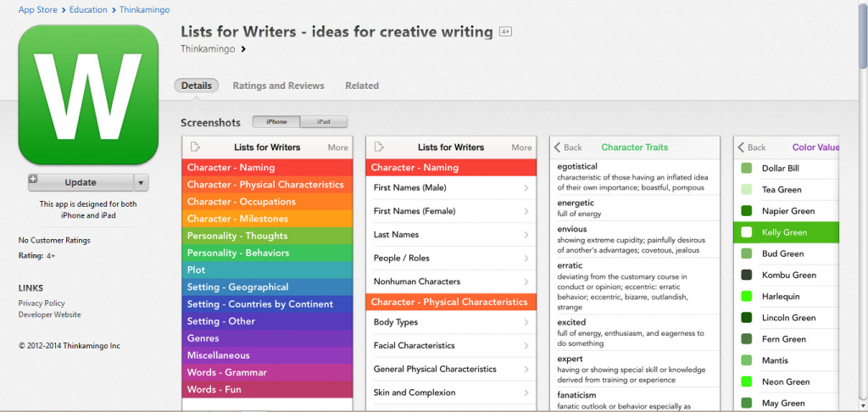Click the Kelly Green color swatch
Viewport: 868px width, 412px height.
[x=747, y=232]
